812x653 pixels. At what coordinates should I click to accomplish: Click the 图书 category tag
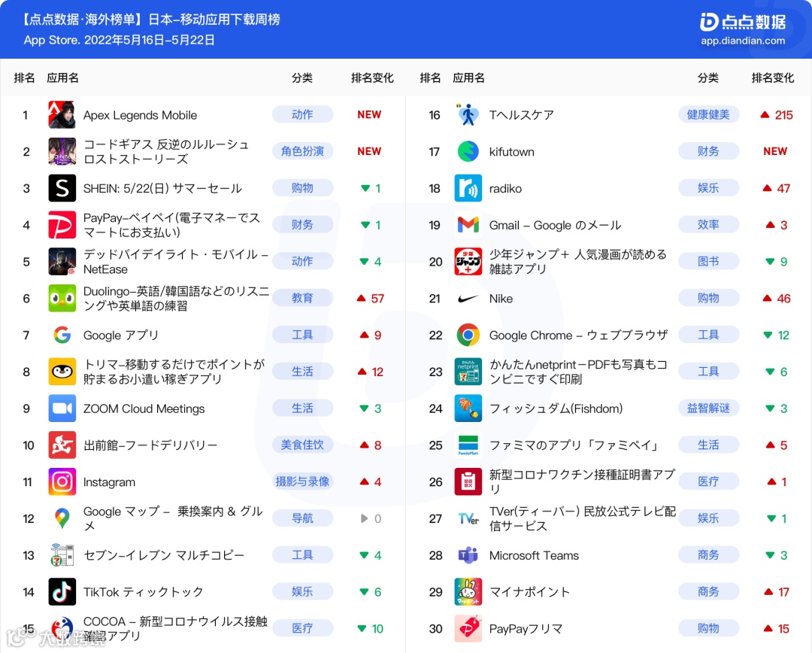point(708,261)
